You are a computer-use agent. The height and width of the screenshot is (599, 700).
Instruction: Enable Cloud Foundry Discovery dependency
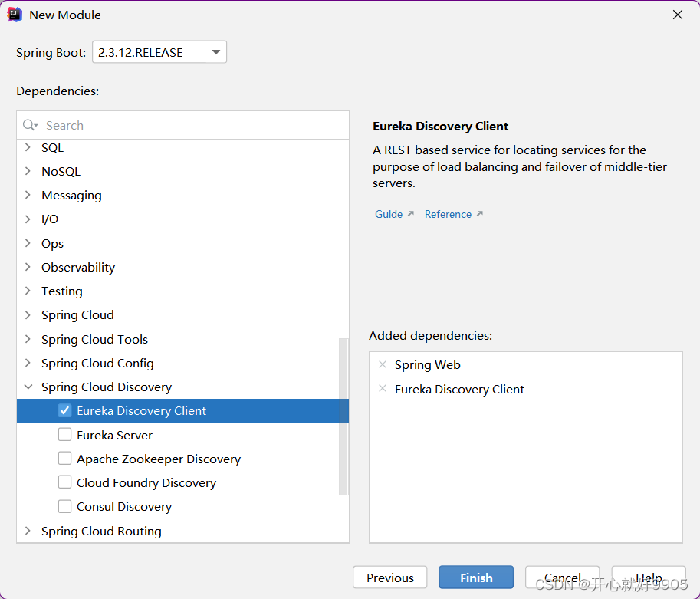(65, 482)
